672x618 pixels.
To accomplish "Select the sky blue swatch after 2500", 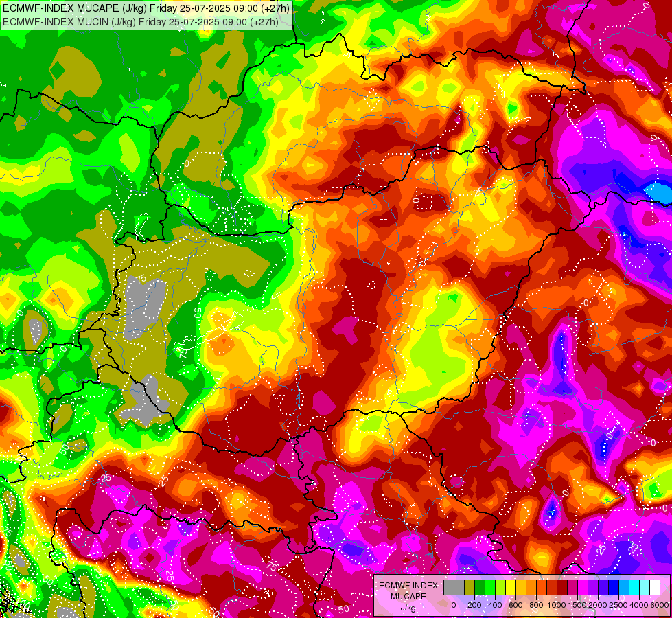I will pyautogui.click(x=625, y=587).
